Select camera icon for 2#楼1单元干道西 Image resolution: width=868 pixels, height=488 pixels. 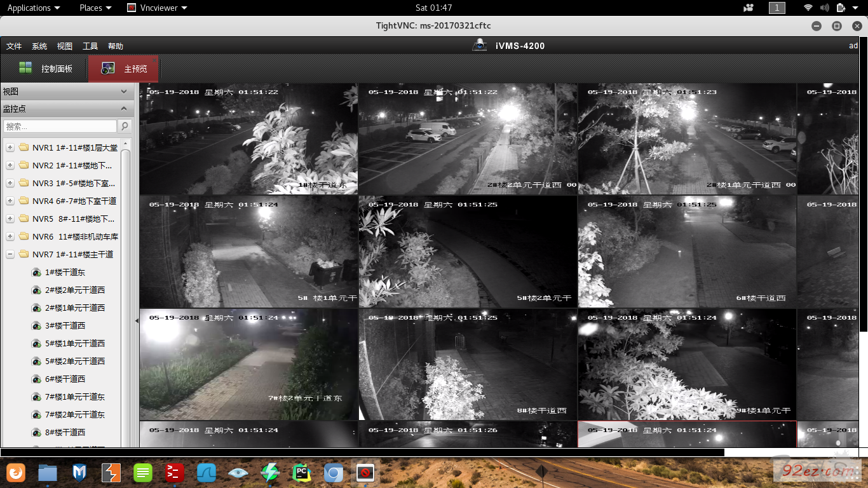(37, 308)
